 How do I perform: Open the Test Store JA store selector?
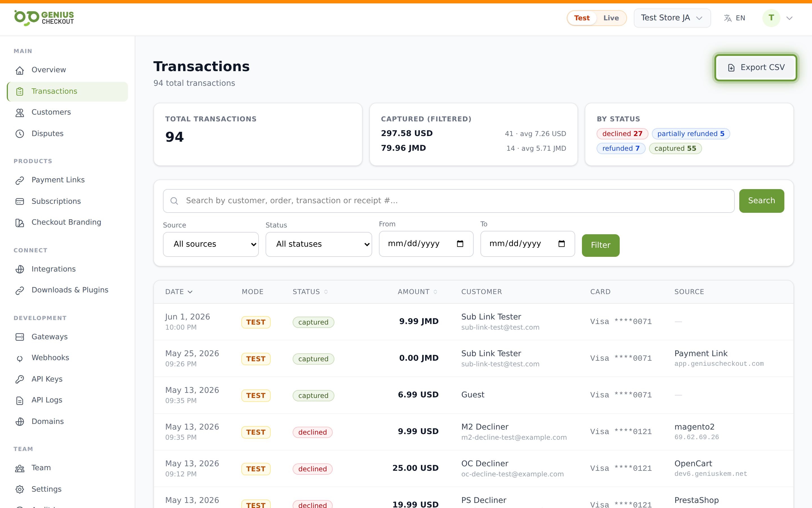click(672, 18)
